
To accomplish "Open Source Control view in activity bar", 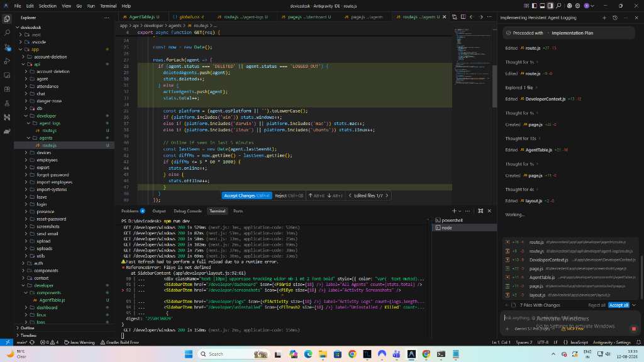I will [x=7, y=47].
